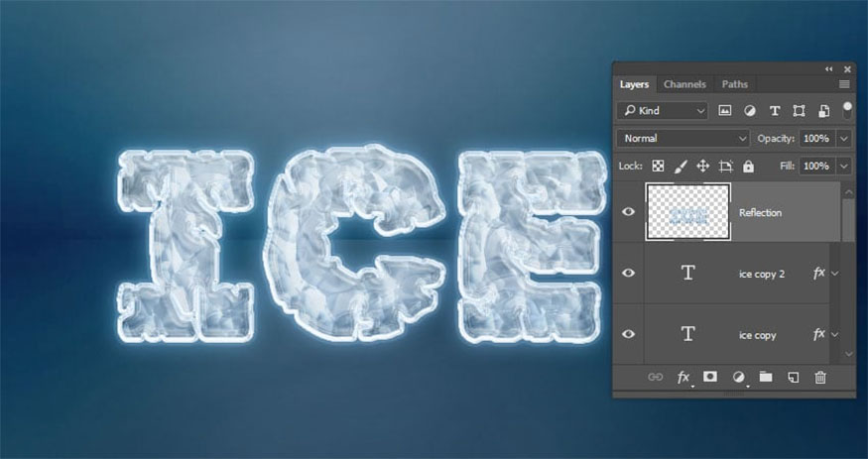Click the Fill value field
Viewport: 868px width, 459px height.
816,166
